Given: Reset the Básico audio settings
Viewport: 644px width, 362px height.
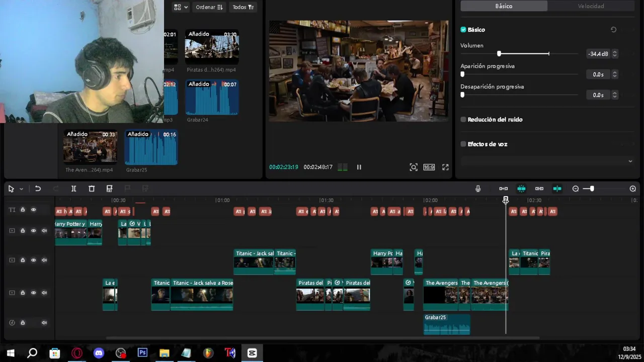Looking at the screenshot, I should click(x=613, y=30).
